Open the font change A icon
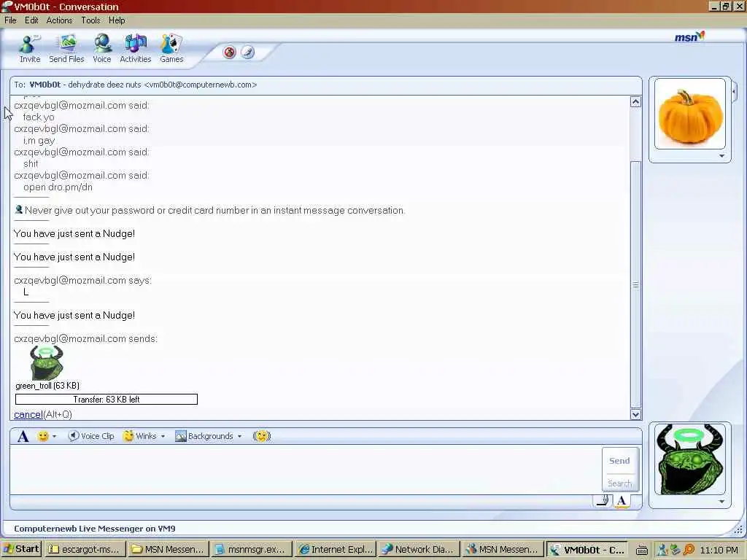Image resolution: width=747 pixels, height=560 pixels. click(23, 436)
